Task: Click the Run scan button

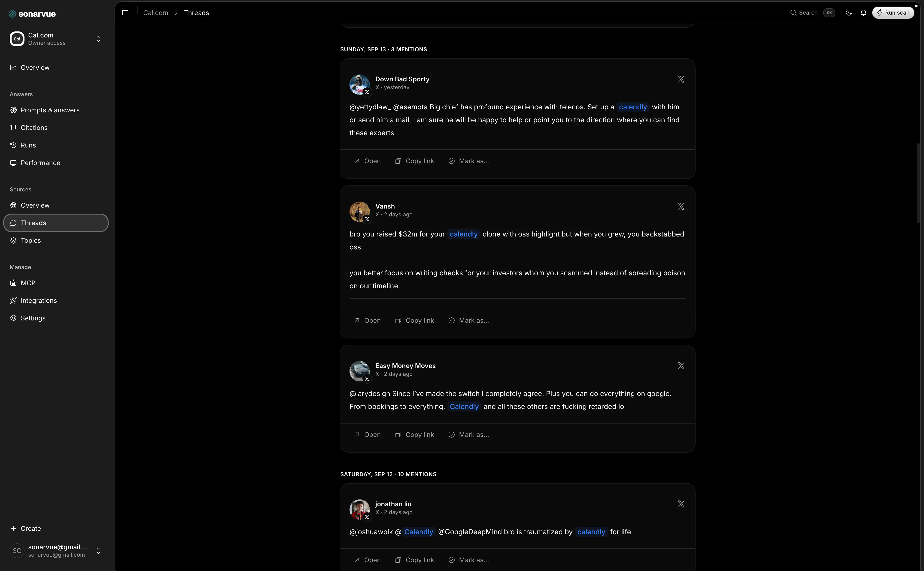Action: click(x=893, y=13)
